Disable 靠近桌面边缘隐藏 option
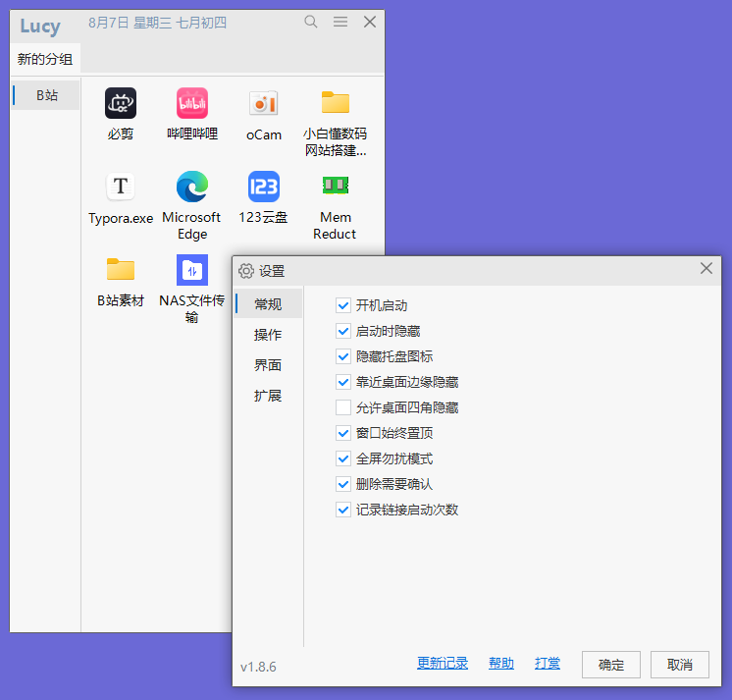The height and width of the screenshot is (700, 732). pyautogui.click(x=343, y=382)
